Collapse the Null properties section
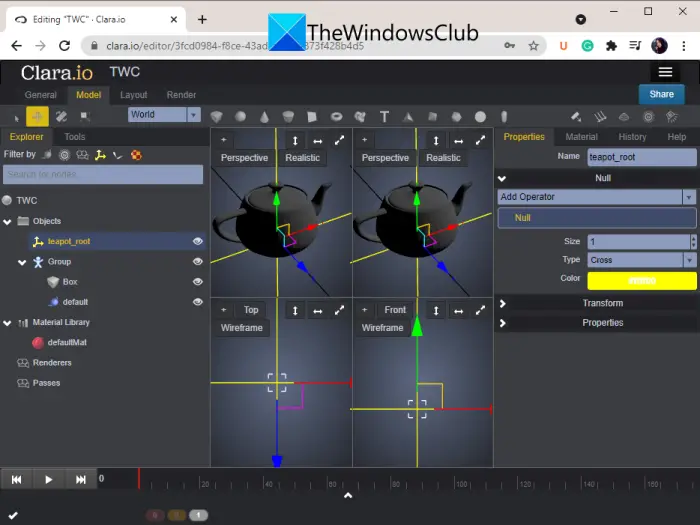700x525 pixels. tap(502, 179)
